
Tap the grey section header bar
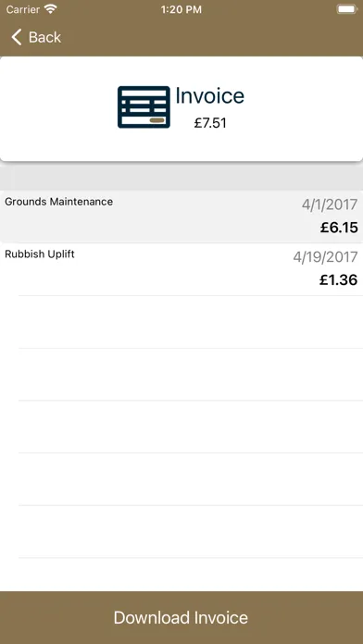pos(181,180)
